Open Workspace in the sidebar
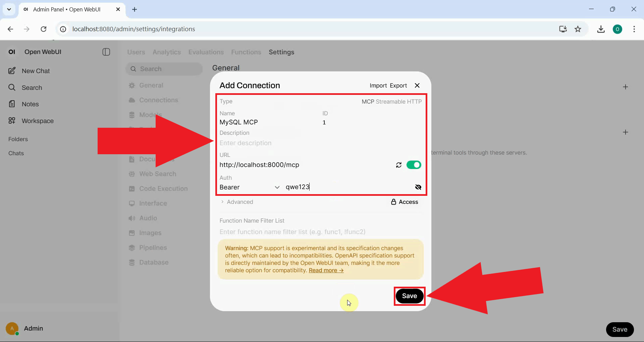 tap(38, 121)
